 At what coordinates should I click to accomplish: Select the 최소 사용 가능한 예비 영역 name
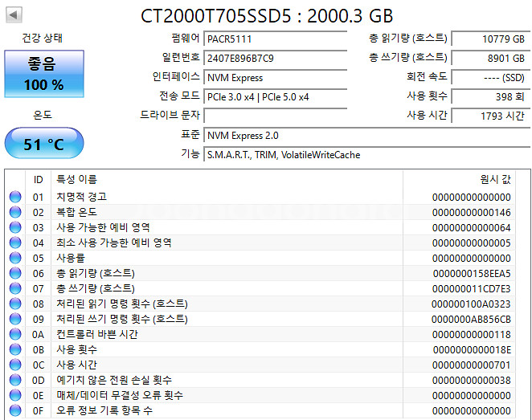pyautogui.click(x=114, y=243)
